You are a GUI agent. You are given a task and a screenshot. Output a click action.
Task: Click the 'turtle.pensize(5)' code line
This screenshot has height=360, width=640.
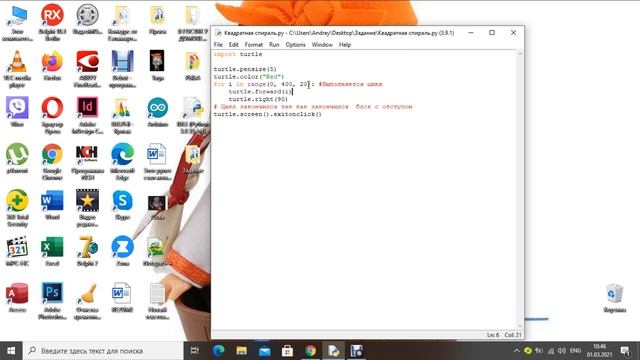(x=245, y=69)
